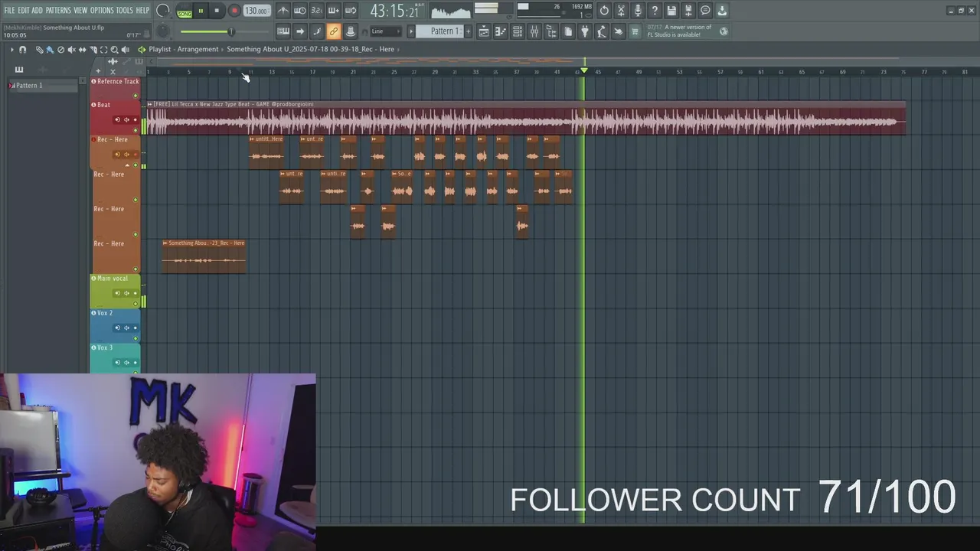Viewport: 980px width, 551px height.
Task: Open the EDIT menu
Action: (24, 11)
